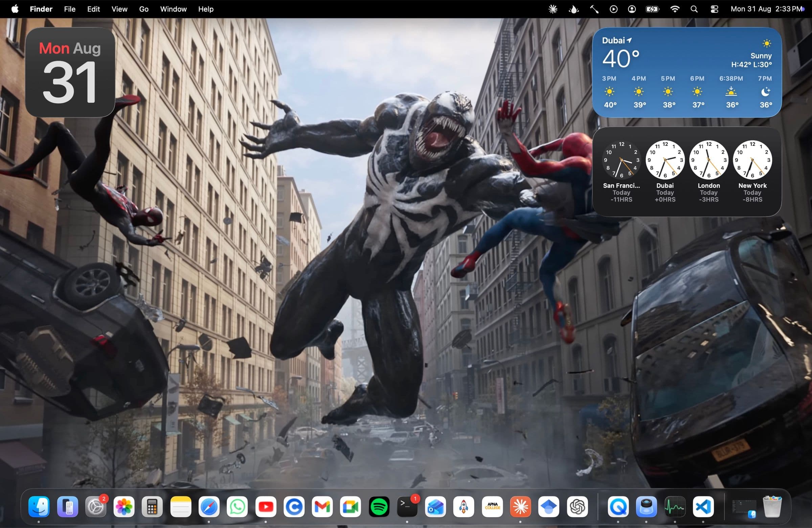Open the blue lens-jar app in Dock
This screenshot has height=528, width=812.
click(x=646, y=506)
